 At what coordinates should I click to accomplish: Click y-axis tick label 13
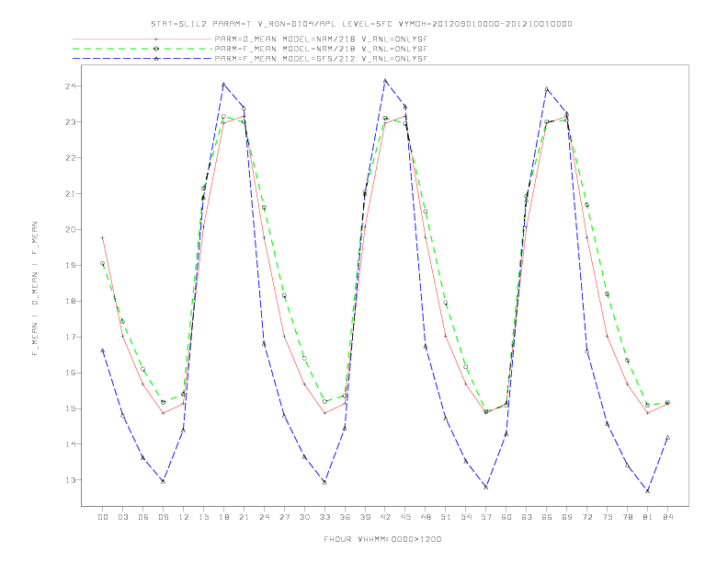71,480
